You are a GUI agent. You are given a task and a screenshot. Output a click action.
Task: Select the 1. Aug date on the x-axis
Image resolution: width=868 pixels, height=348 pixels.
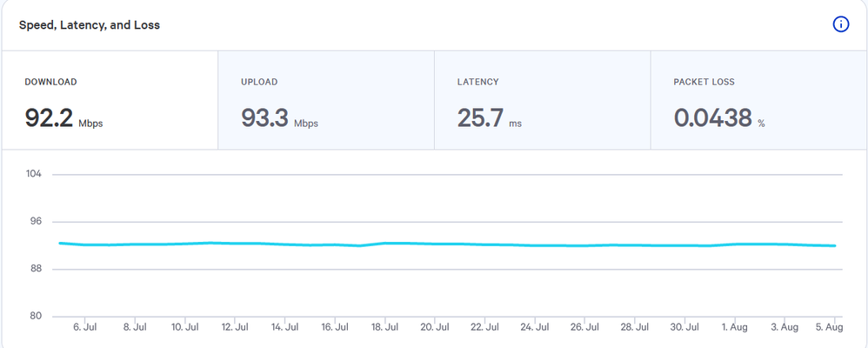coord(735,328)
